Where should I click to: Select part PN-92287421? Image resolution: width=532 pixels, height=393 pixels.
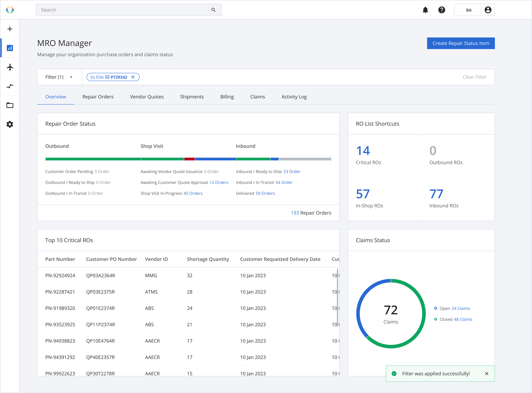point(60,292)
